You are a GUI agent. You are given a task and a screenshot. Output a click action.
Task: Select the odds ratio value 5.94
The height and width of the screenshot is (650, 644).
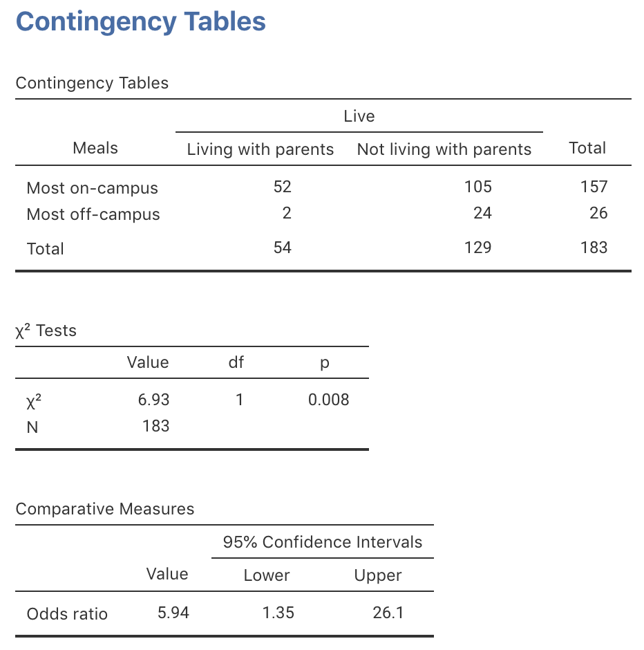(173, 613)
